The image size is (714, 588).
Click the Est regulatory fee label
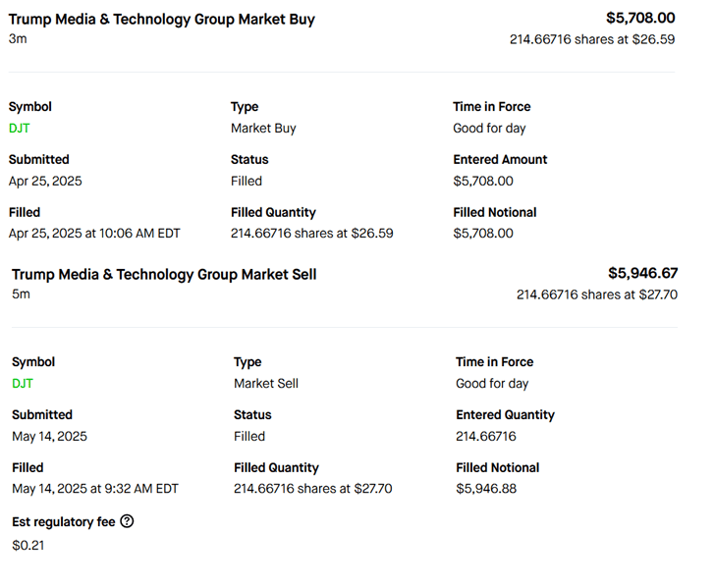point(63,521)
